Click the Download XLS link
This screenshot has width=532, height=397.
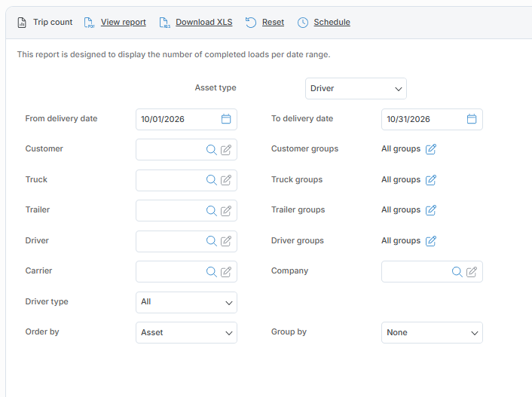[x=204, y=22]
